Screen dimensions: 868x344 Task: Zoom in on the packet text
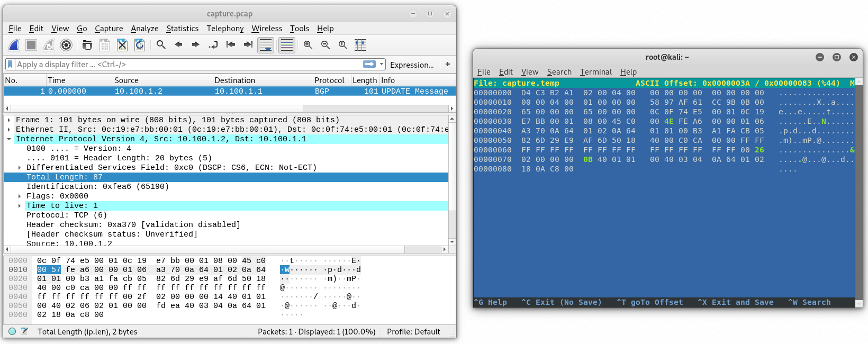[308, 45]
